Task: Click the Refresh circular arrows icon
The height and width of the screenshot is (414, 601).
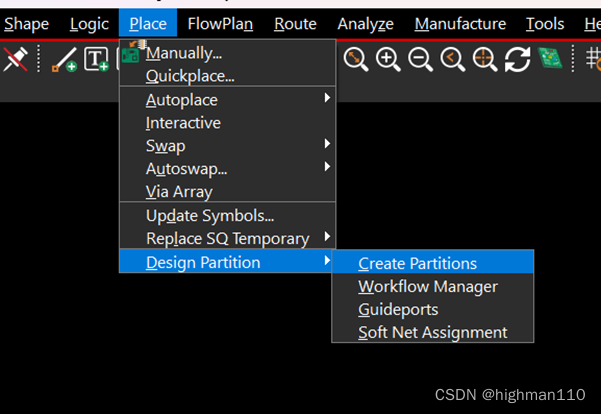Action: [517, 60]
